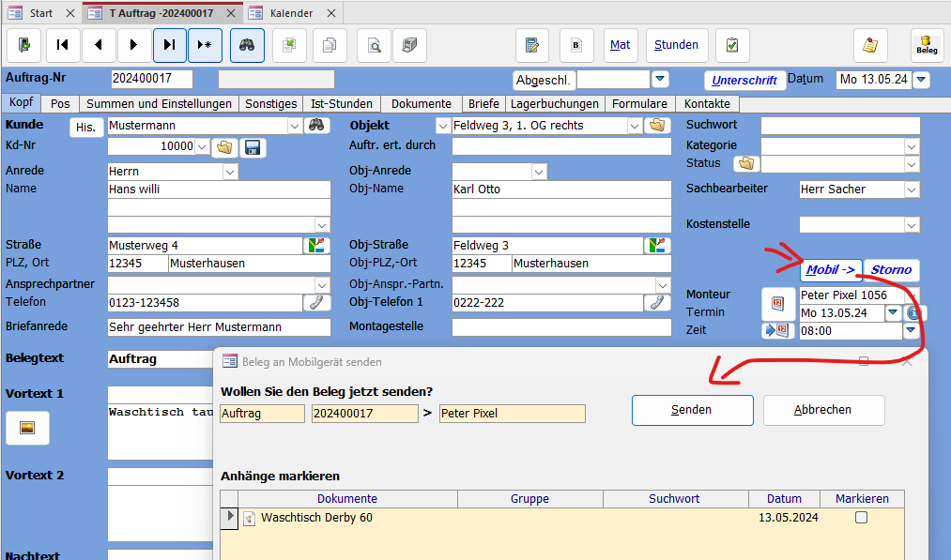951x560 pixels.
Task: Switch to the Start window tab
Action: pyautogui.click(x=41, y=13)
